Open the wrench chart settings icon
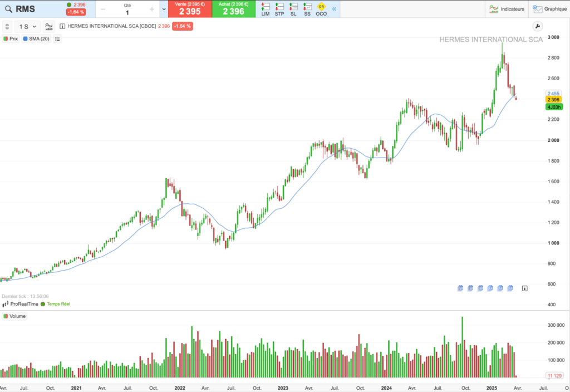 537,26
